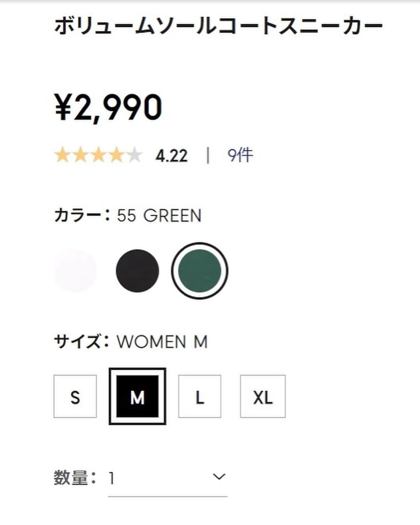The width and height of the screenshot is (420, 525).
Task: Open the quantity selector showing 1
Action: point(168,478)
